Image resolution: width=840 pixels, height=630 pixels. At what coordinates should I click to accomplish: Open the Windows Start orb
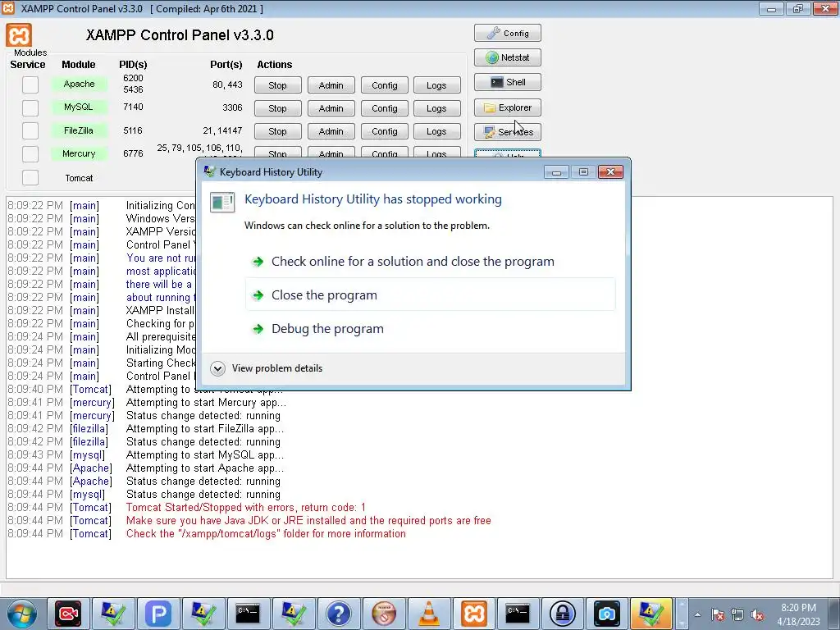coord(21,614)
